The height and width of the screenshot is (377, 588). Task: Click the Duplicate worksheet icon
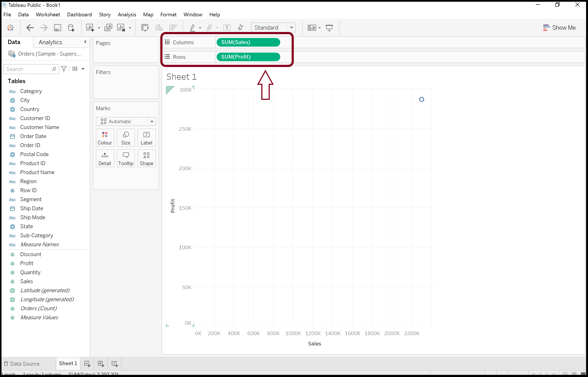click(108, 28)
